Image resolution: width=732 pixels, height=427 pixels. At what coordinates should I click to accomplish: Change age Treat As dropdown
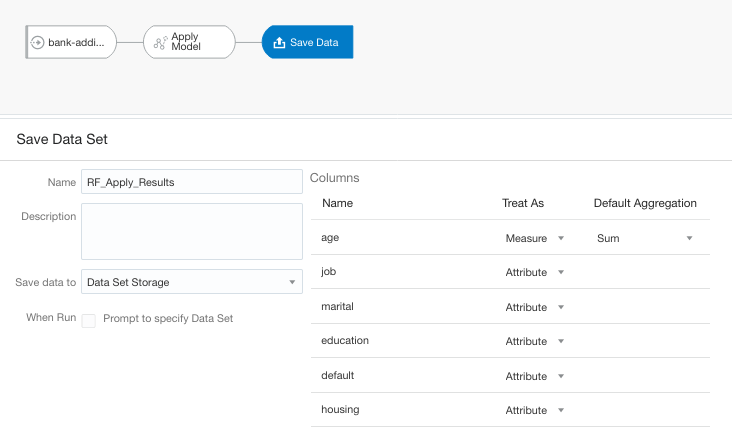pyautogui.click(x=535, y=238)
